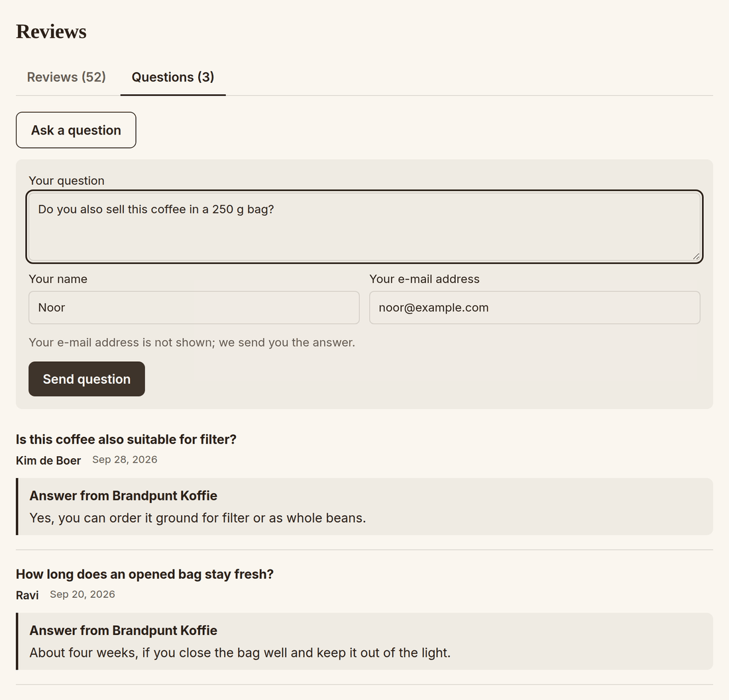Click the answer heading above 'Yes, you can order it ground'

point(123,496)
